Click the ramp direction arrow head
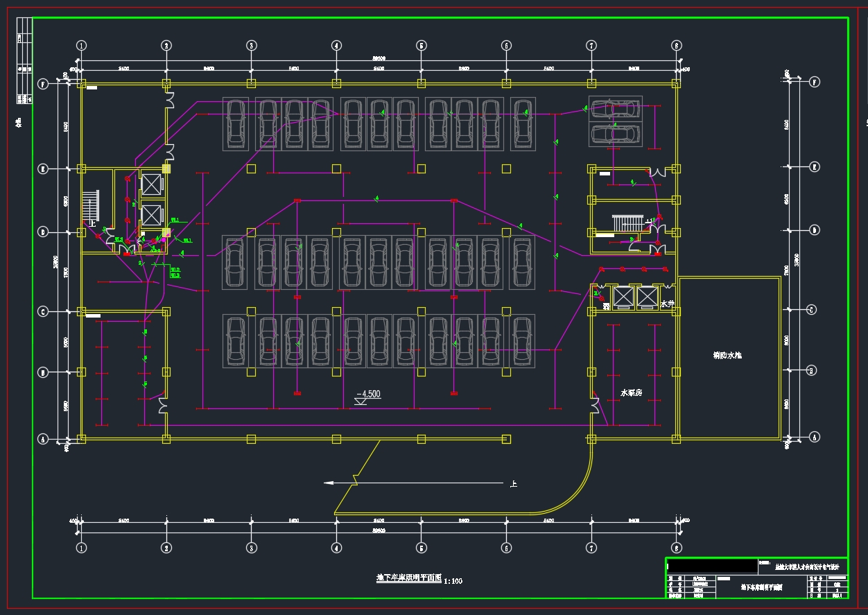Screen dimensions: 868x615 tap(329, 483)
